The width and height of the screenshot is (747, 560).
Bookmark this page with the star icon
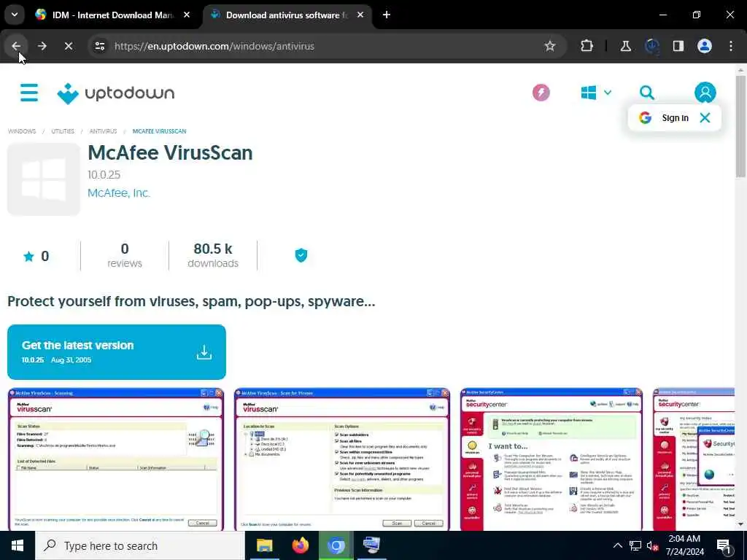tap(550, 46)
